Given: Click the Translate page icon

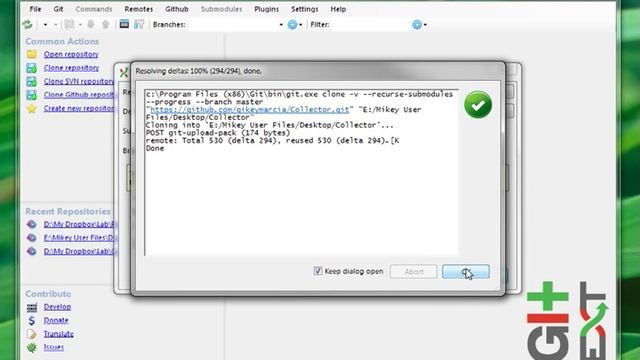Looking at the screenshot, I should click(31, 334).
